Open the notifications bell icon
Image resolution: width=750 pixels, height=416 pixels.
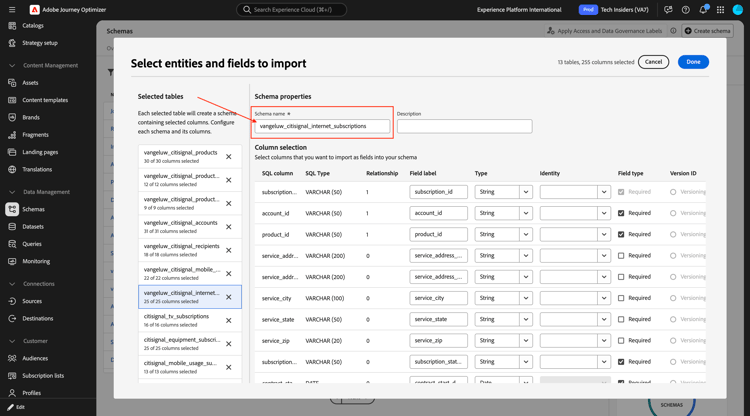(703, 10)
